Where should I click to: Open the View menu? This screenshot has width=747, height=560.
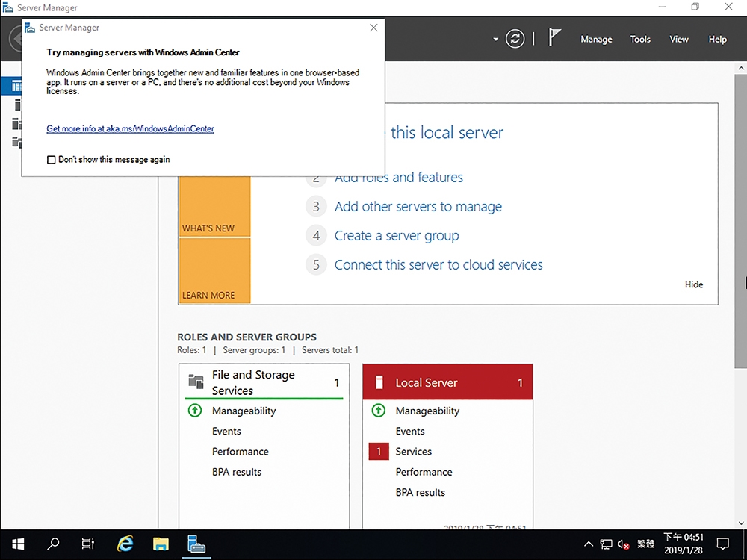pyautogui.click(x=679, y=39)
